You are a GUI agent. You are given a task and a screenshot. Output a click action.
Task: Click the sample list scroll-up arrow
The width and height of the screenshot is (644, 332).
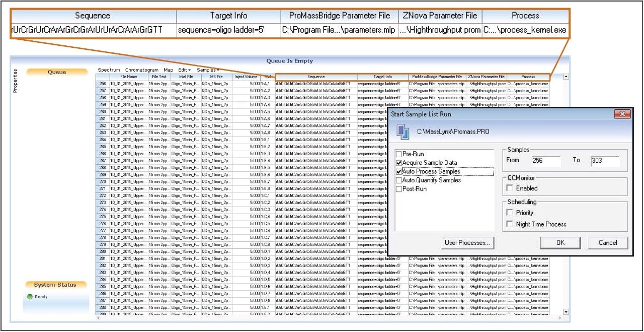566,77
